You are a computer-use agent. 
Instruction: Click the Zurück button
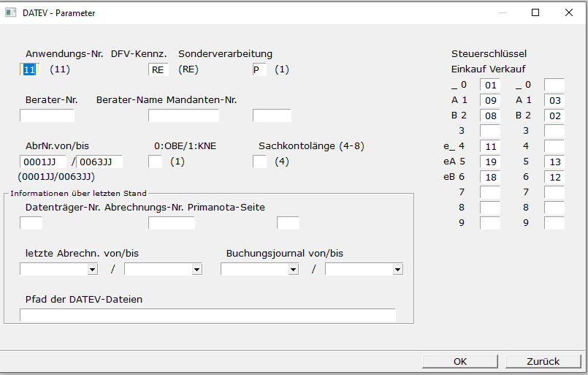(543, 361)
